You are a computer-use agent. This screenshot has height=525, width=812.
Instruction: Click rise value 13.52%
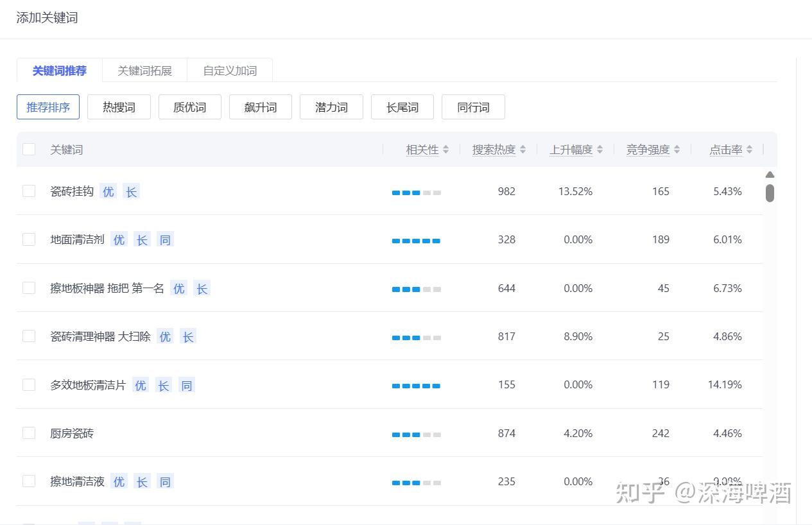[x=575, y=191]
